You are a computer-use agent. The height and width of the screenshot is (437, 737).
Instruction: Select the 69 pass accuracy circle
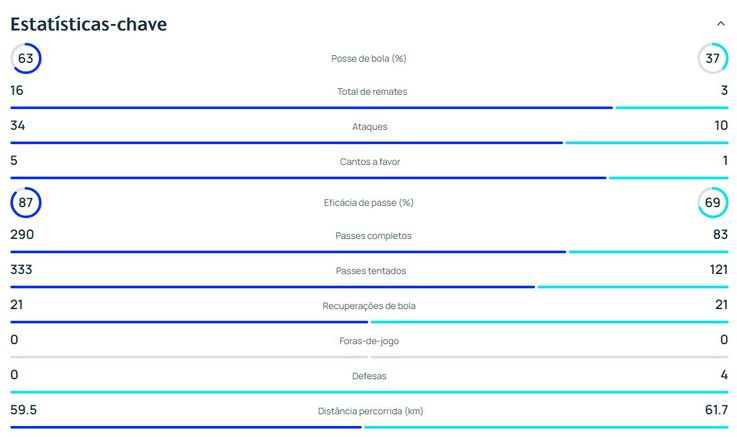pyautogui.click(x=712, y=203)
